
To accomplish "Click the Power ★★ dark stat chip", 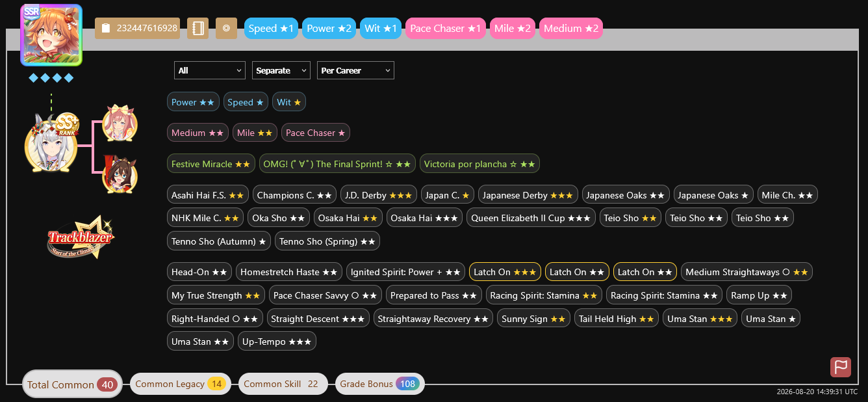I will pos(193,102).
